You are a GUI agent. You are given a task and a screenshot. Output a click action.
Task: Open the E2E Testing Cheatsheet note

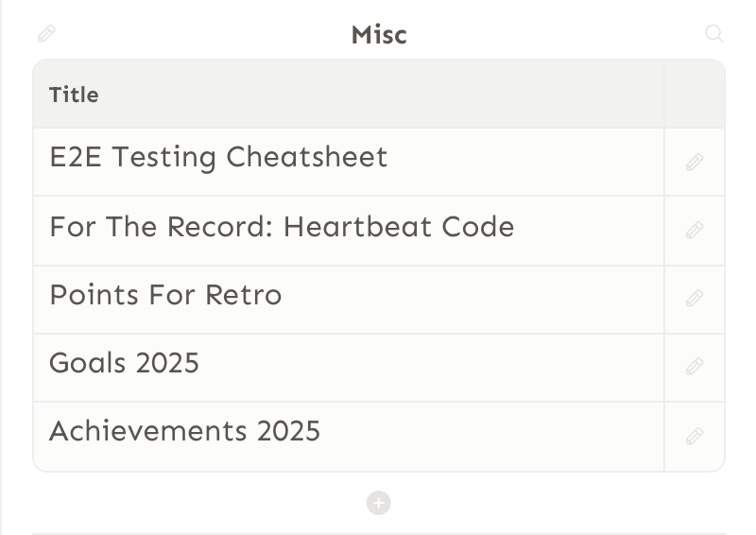[218, 157]
